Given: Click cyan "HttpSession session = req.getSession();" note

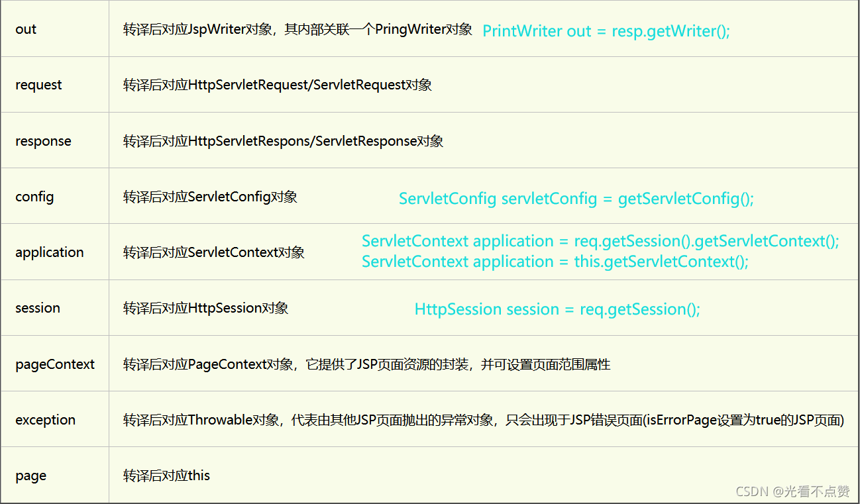Looking at the screenshot, I should (x=557, y=309).
